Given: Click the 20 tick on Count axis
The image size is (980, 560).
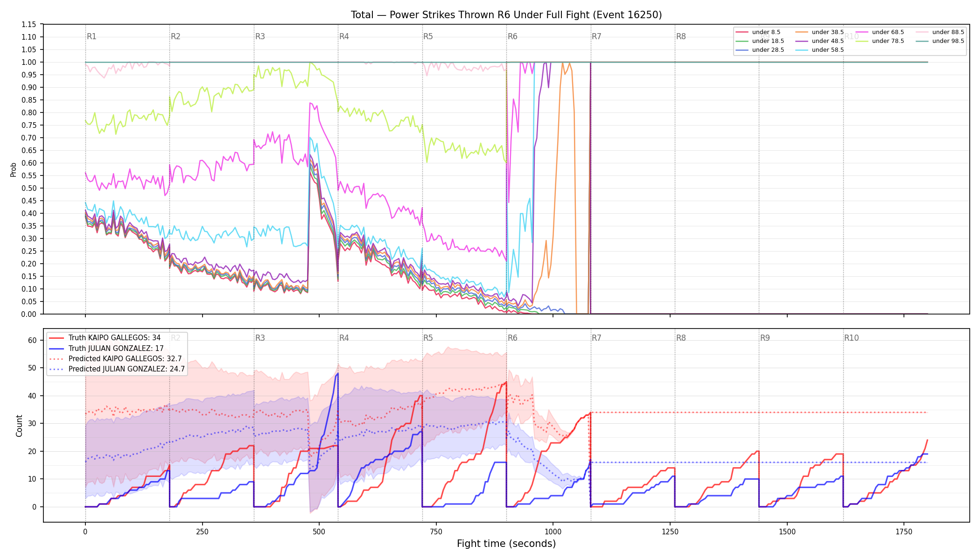Looking at the screenshot, I should (x=32, y=451).
